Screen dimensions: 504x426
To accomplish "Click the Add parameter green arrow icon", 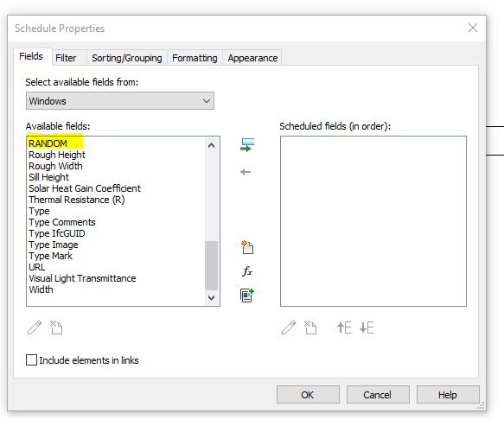I will [x=247, y=145].
